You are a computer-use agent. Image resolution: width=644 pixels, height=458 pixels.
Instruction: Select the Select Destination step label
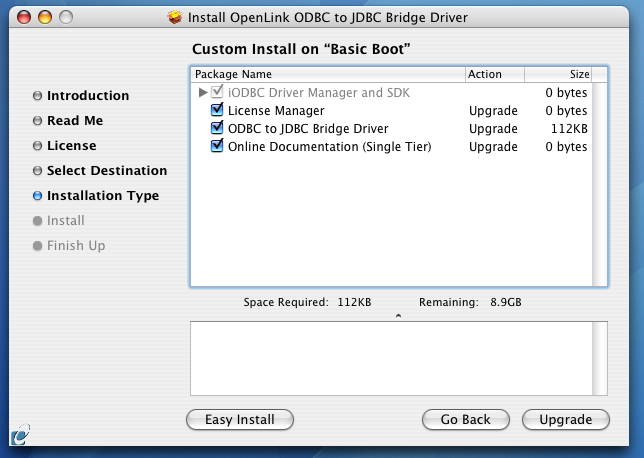[x=107, y=170]
